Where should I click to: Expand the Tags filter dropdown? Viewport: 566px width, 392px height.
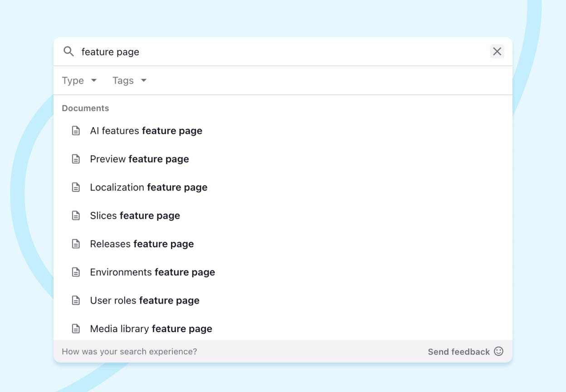pos(129,80)
